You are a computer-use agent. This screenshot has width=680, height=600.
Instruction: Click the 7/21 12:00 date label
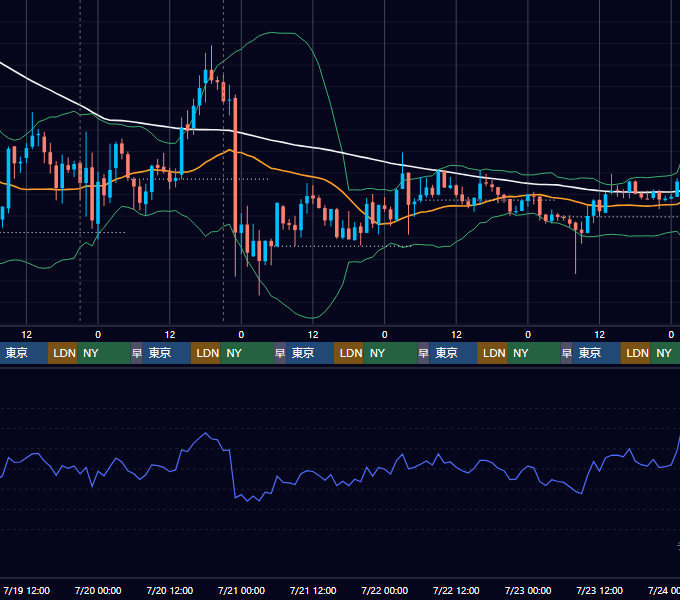pos(313,590)
